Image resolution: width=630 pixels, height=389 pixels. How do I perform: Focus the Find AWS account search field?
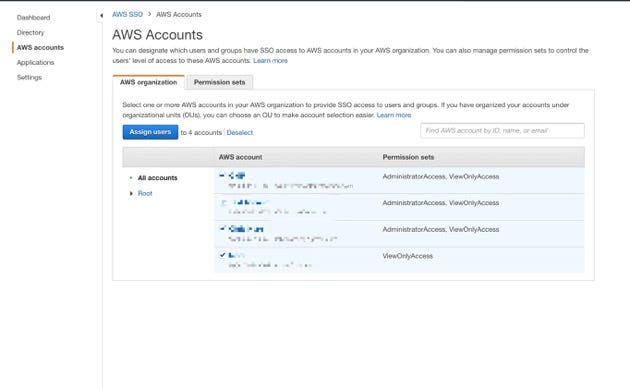point(502,131)
